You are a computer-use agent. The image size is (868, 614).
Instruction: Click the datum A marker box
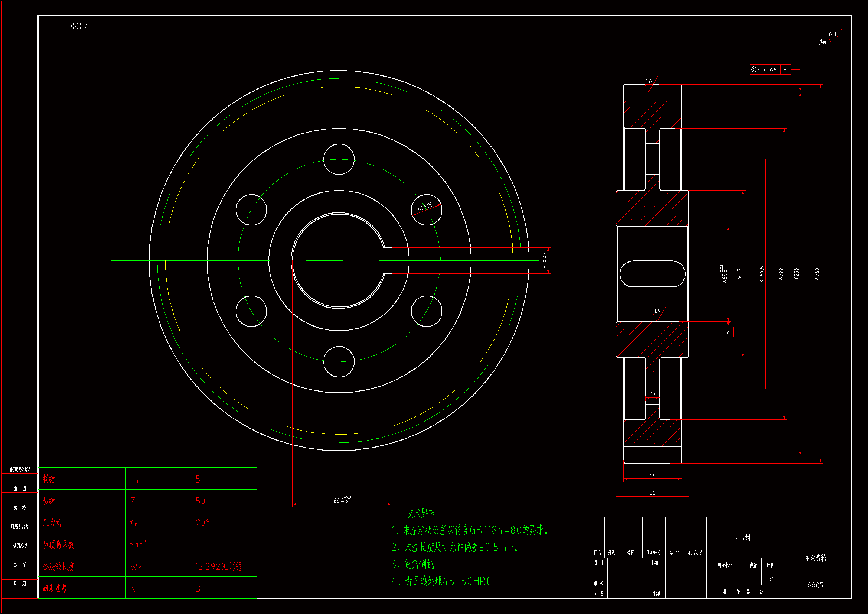[x=728, y=332]
